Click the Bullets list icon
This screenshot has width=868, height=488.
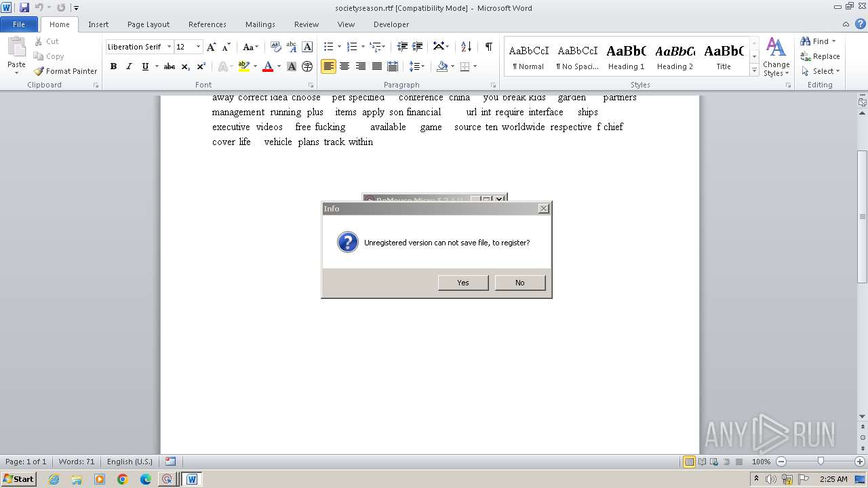coord(328,47)
